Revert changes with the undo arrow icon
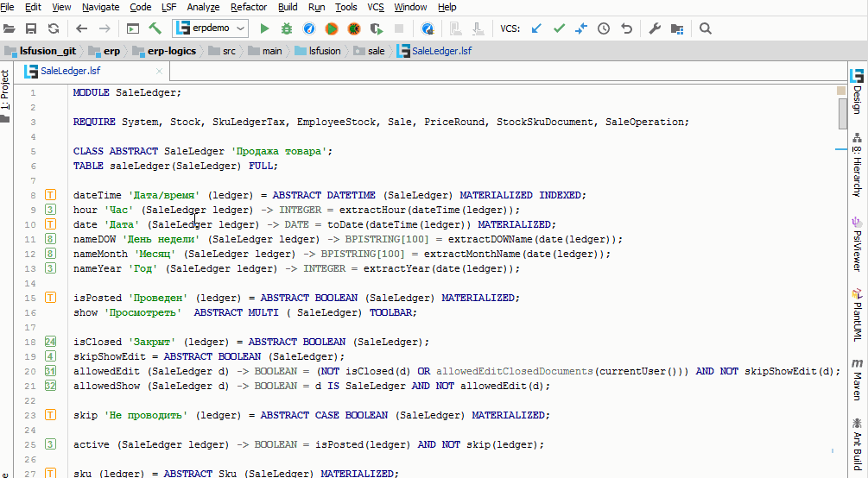Viewport: 868px width, 478px height. 626,28
